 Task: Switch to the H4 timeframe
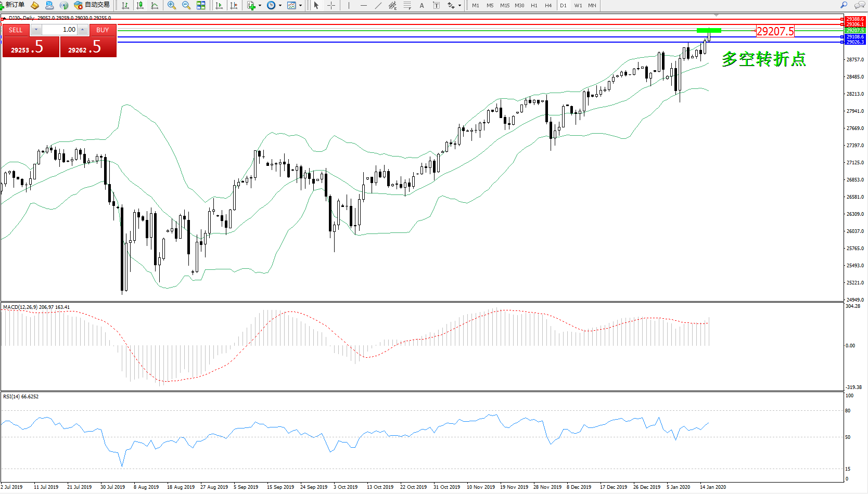click(x=548, y=5)
